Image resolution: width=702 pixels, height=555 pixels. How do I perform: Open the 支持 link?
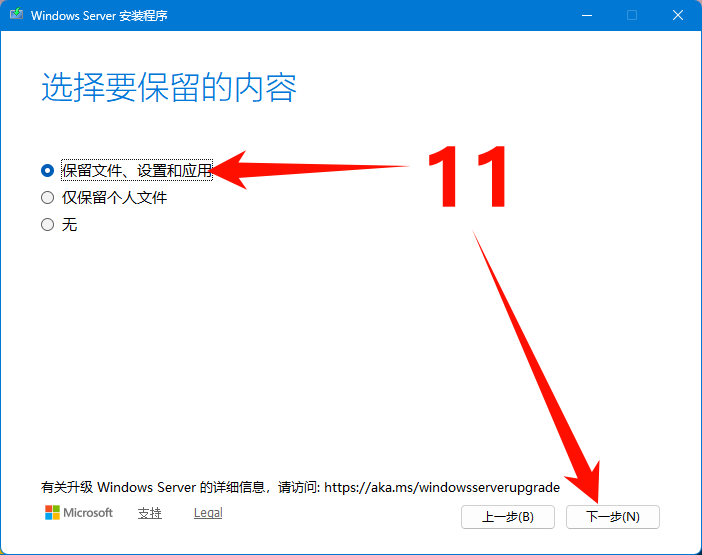coord(150,513)
